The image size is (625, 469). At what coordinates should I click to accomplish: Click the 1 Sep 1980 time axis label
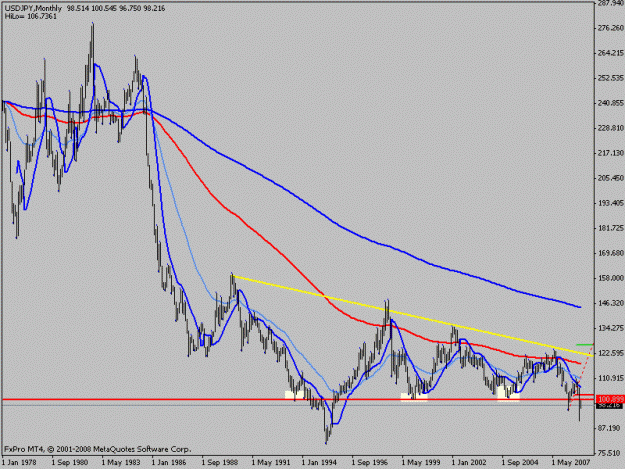pos(70,463)
